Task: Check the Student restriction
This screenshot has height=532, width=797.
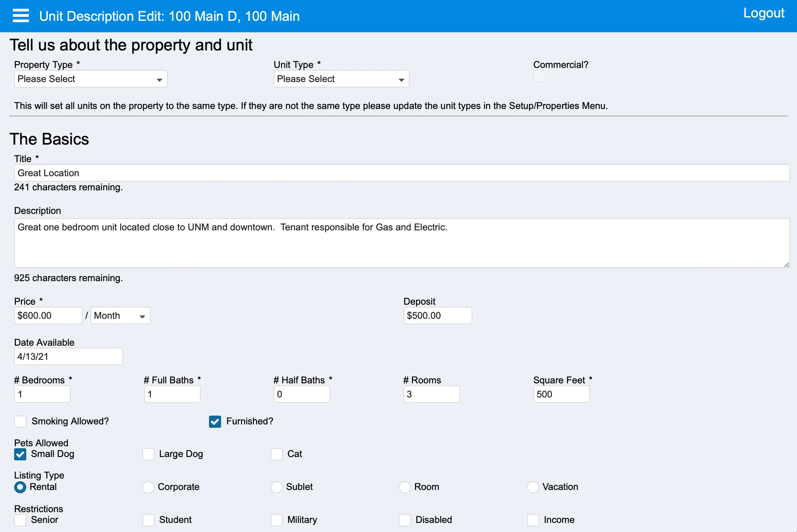Action: point(148,520)
